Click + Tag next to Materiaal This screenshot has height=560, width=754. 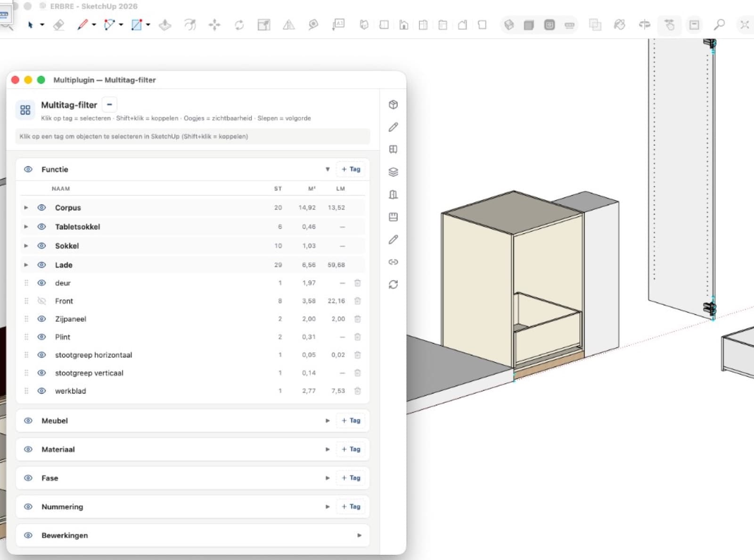click(x=351, y=449)
